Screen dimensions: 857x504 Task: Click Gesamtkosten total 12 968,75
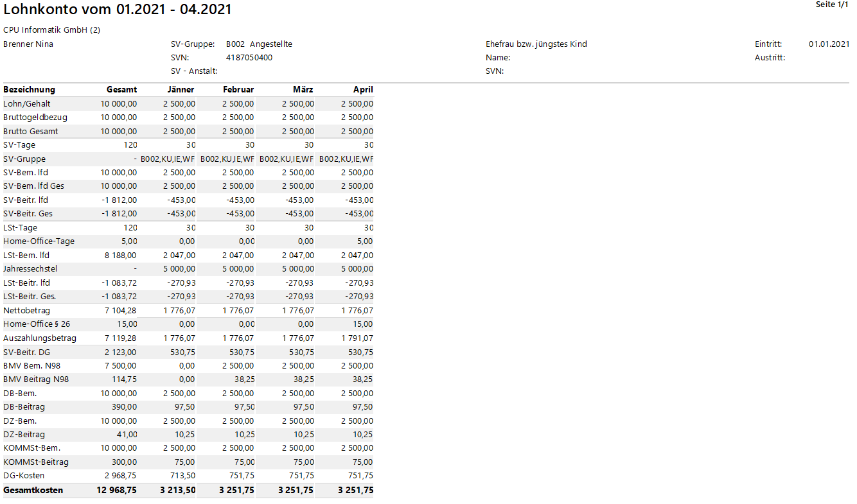(x=117, y=490)
